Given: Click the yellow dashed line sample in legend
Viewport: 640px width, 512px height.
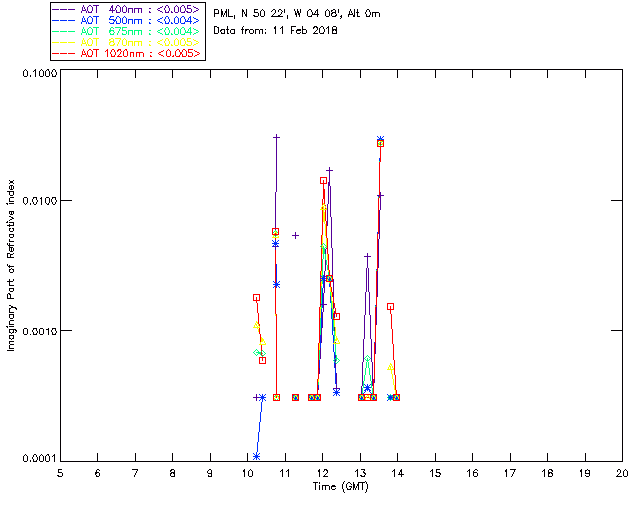Looking at the screenshot, I should tap(64, 42).
